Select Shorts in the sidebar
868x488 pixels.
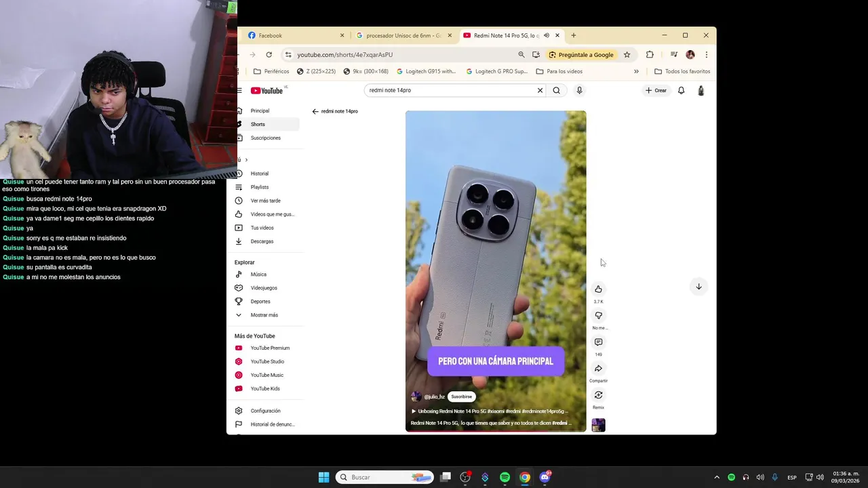coord(267,124)
